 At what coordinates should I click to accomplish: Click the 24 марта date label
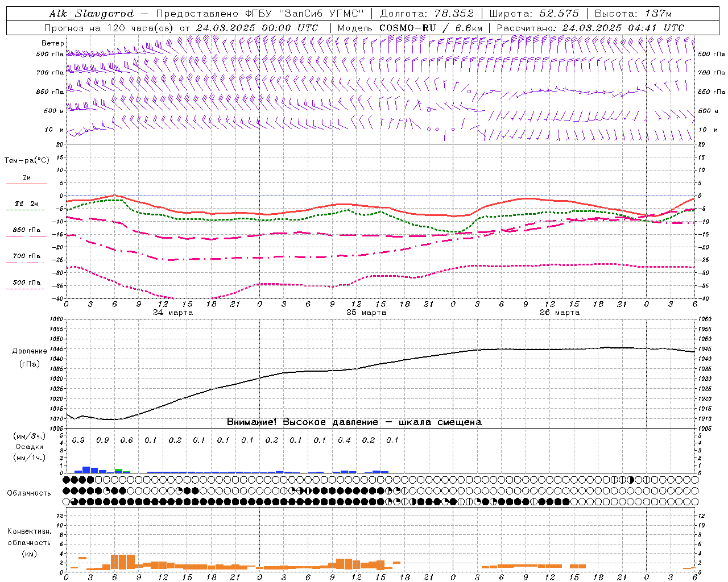173,312
